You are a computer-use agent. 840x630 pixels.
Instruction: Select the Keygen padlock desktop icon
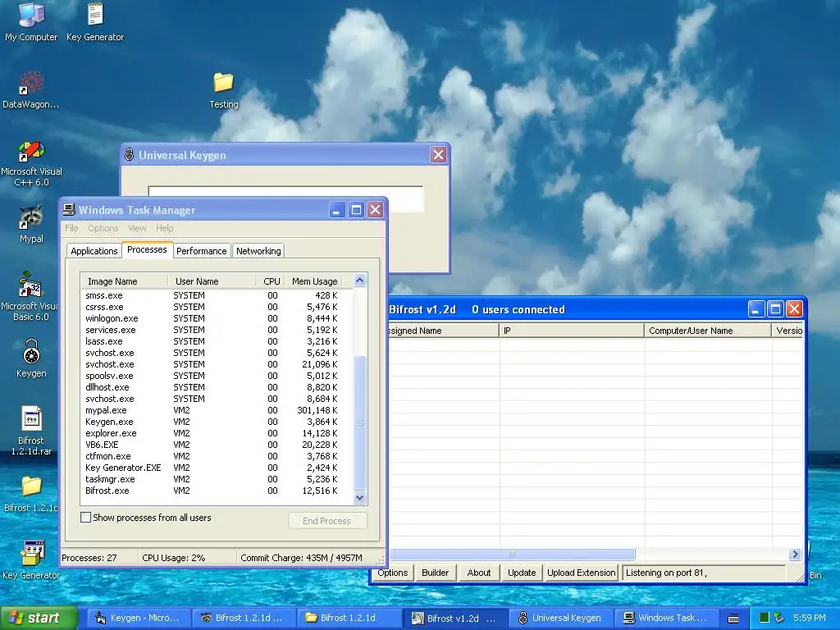[31, 358]
